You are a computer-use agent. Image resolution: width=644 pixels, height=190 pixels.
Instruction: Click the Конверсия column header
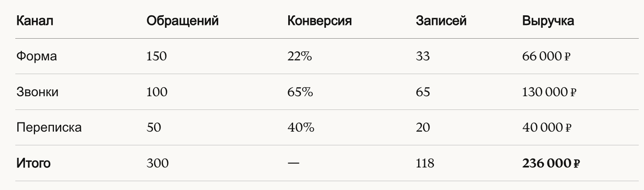pyautogui.click(x=319, y=21)
